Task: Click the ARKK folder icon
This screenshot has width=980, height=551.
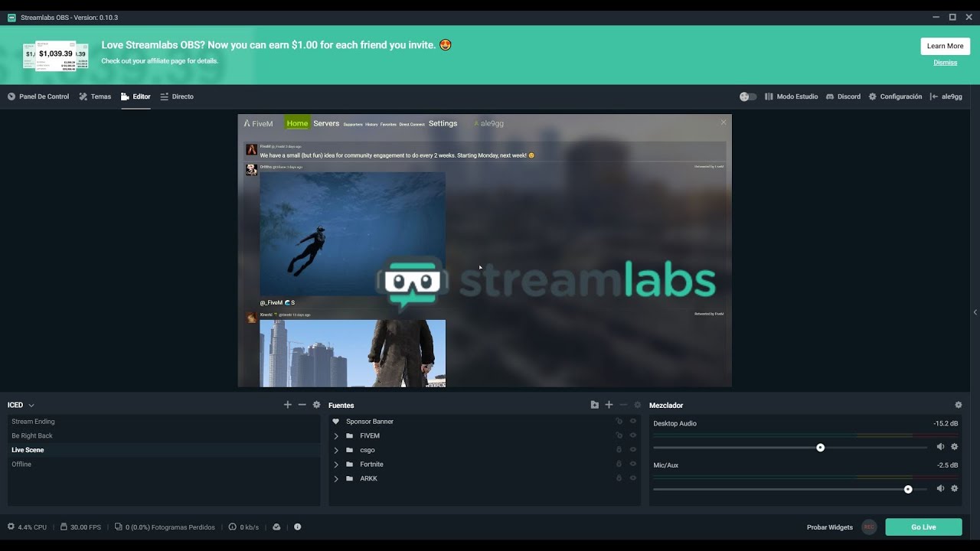Action: pos(350,479)
